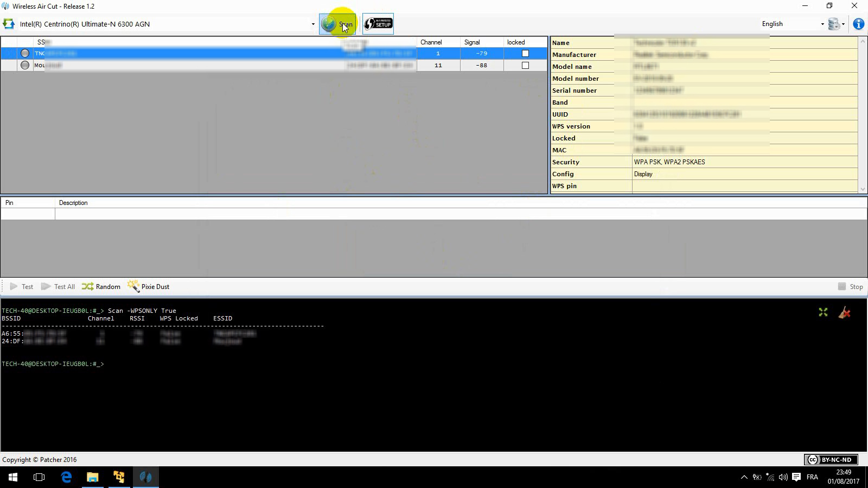Click the locked column header
Image resolution: width=868 pixels, height=488 pixels.
515,42
